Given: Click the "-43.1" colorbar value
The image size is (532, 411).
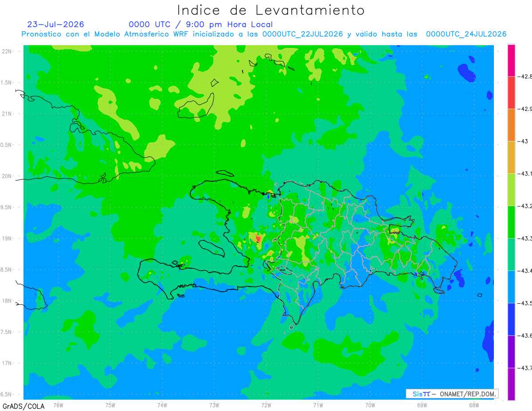Looking at the screenshot, I should click(x=524, y=173).
